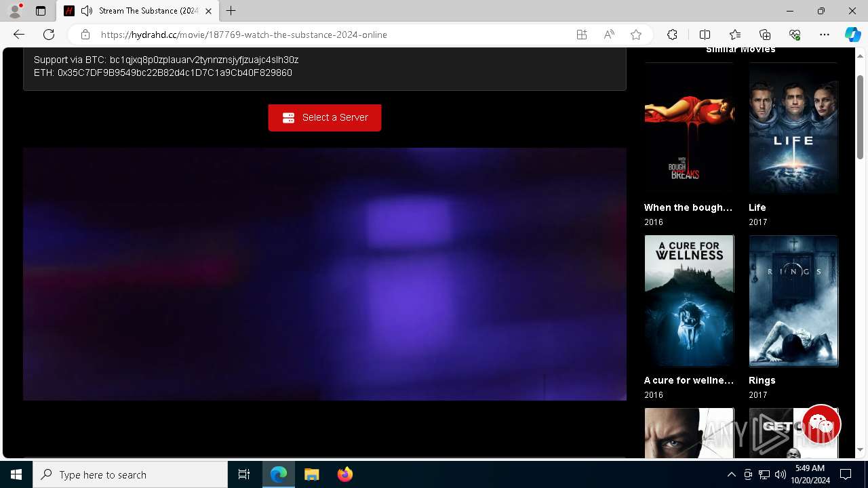Open a new tab with plus icon
868x488 pixels.
tap(231, 11)
